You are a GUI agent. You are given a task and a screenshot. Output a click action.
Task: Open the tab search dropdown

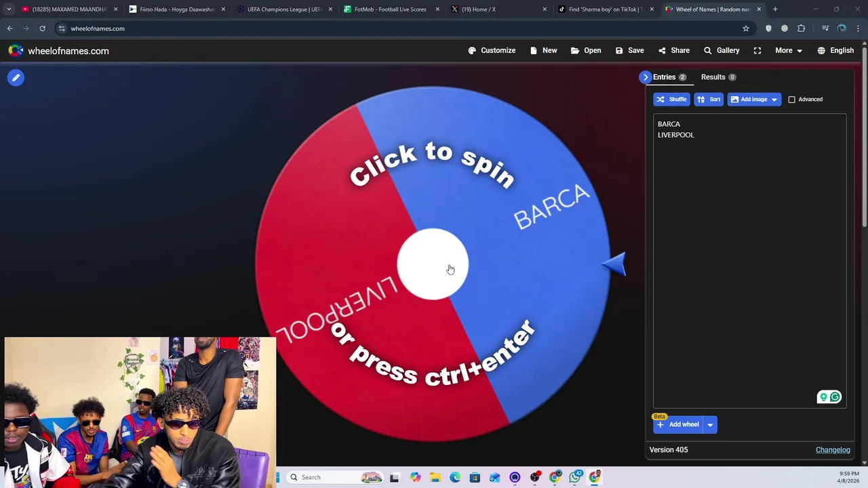tap(9, 9)
